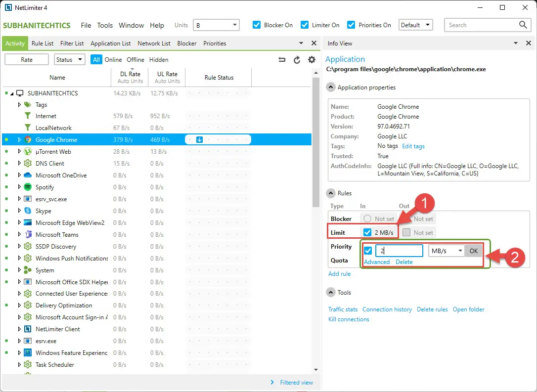Open the Units dropdown
This screenshot has width=537, height=392.
[216, 25]
